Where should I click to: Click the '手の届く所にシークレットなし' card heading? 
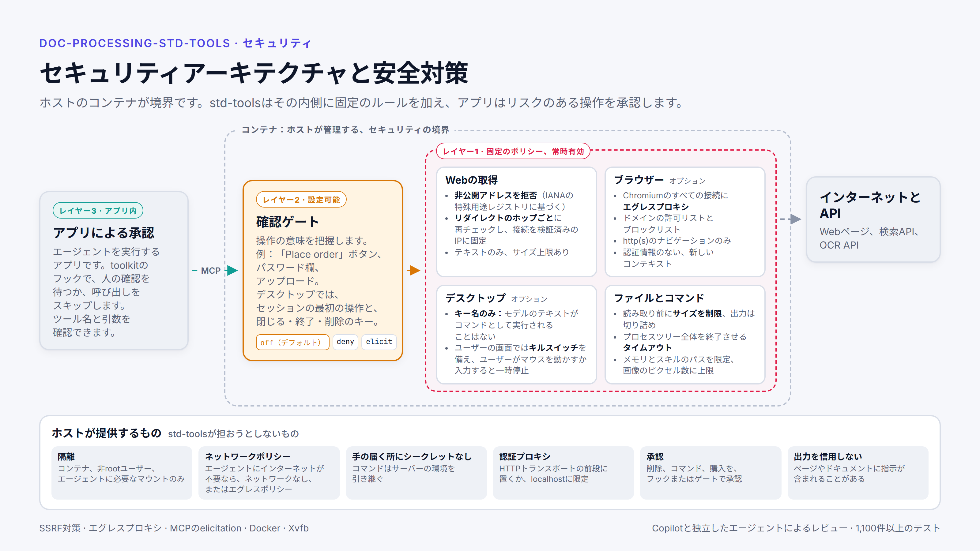412,456
